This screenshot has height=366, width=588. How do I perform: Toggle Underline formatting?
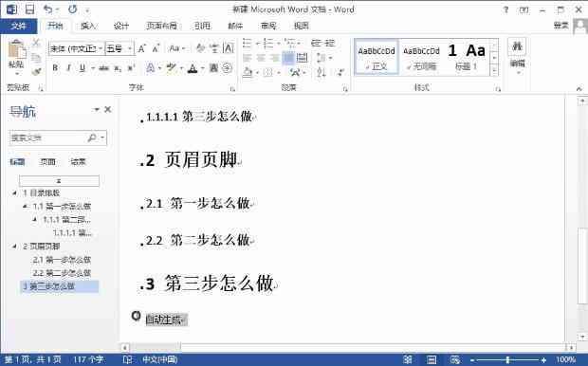[83, 68]
